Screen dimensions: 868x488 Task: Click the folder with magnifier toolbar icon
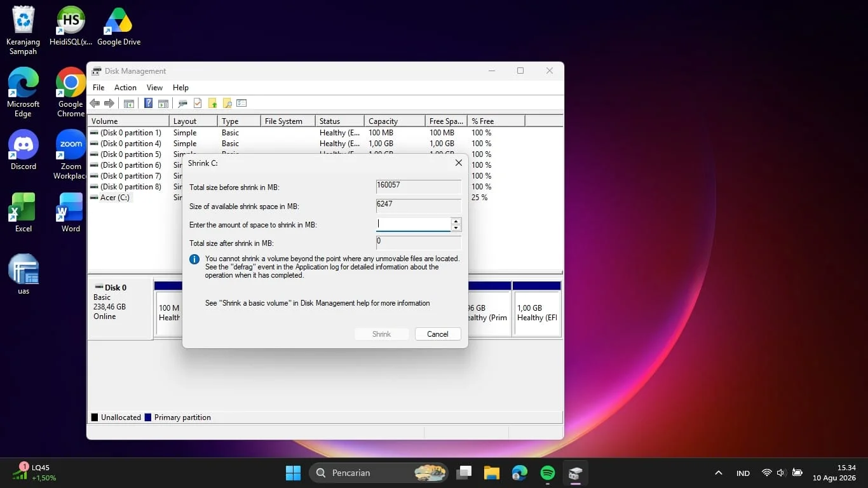pos(227,103)
